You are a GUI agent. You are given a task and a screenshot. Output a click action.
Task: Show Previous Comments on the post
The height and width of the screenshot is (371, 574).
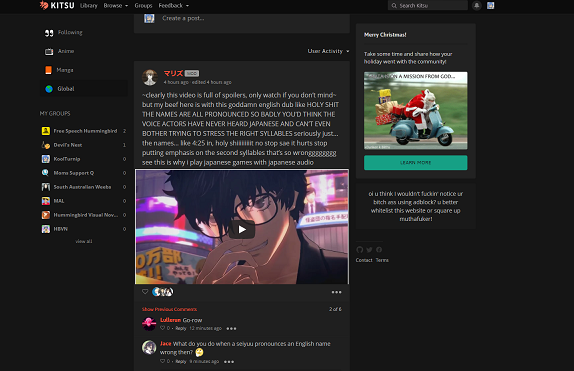169,309
